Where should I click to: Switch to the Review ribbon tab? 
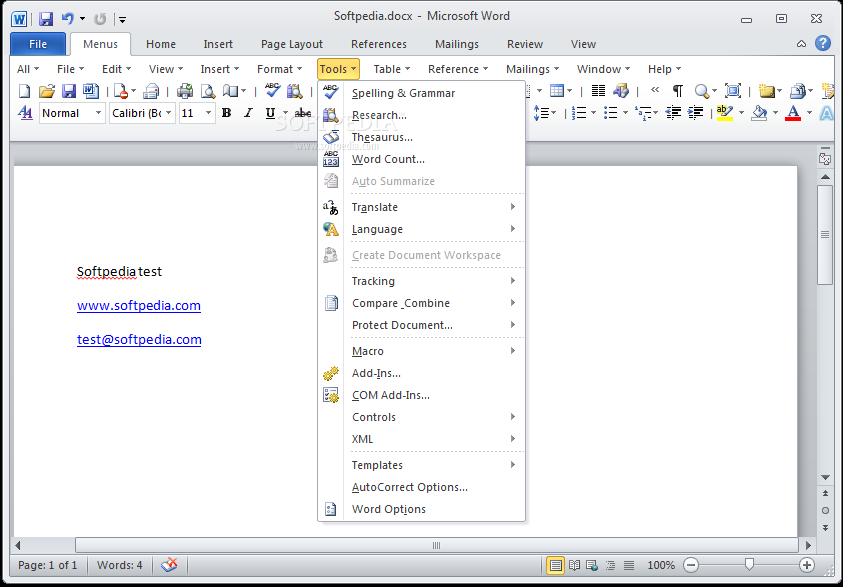pos(525,44)
